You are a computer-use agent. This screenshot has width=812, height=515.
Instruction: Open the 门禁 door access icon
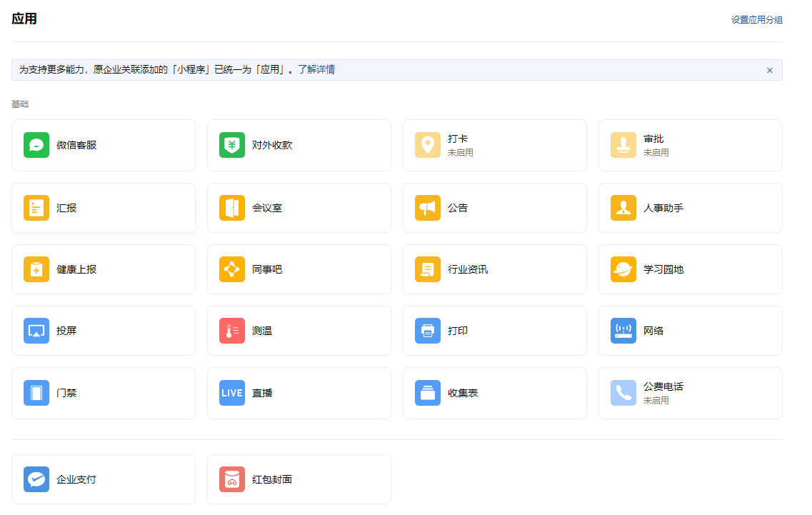pyautogui.click(x=36, y=393)
